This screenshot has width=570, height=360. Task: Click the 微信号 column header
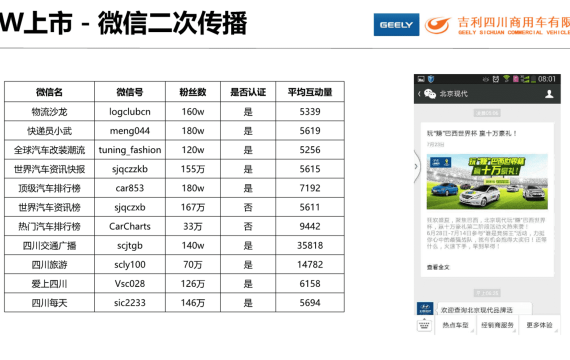[x=130, y=92]
